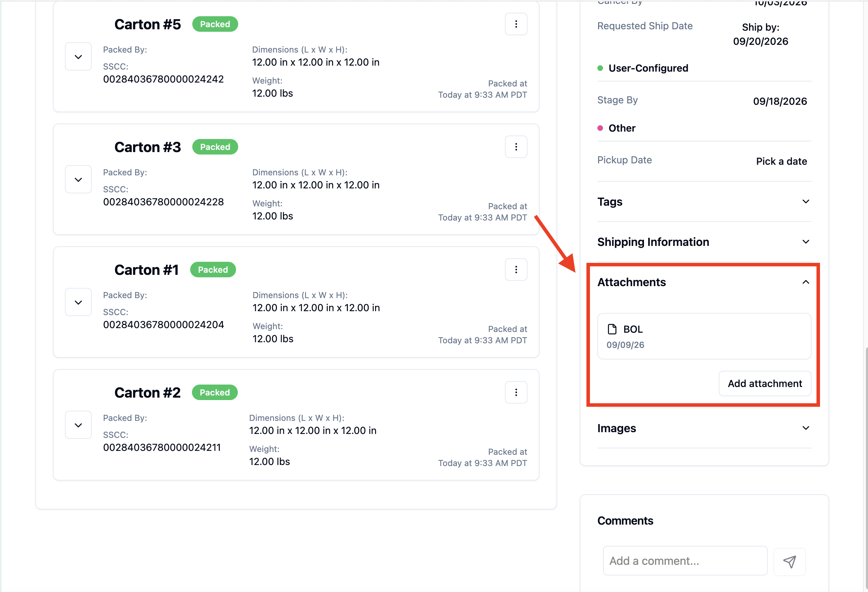
Task: Collapse the Attachments section
Action: pyautogui.click(x=704, y=282)
